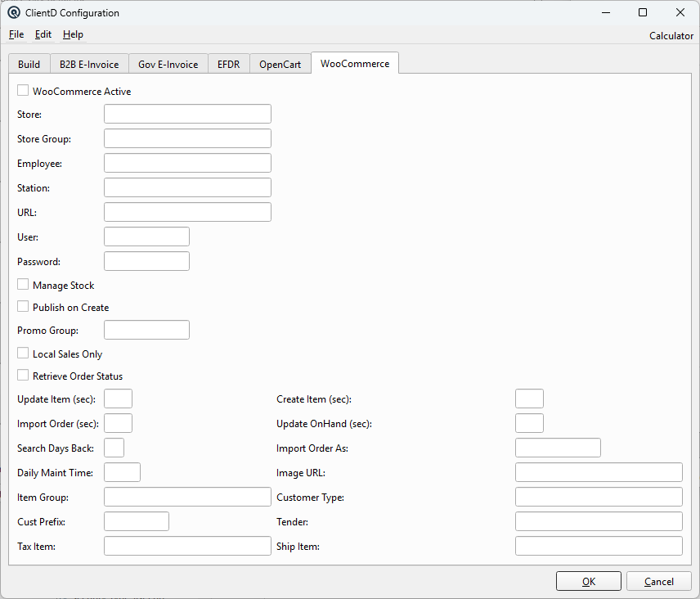The height and width of the screenshot is (599, 700).
Task: Switch to the B2B E-Invoice tab
Action: coord(89,65)
